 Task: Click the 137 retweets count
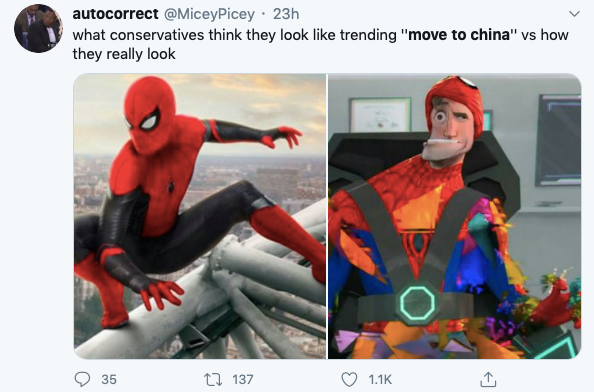coord(242,379)
